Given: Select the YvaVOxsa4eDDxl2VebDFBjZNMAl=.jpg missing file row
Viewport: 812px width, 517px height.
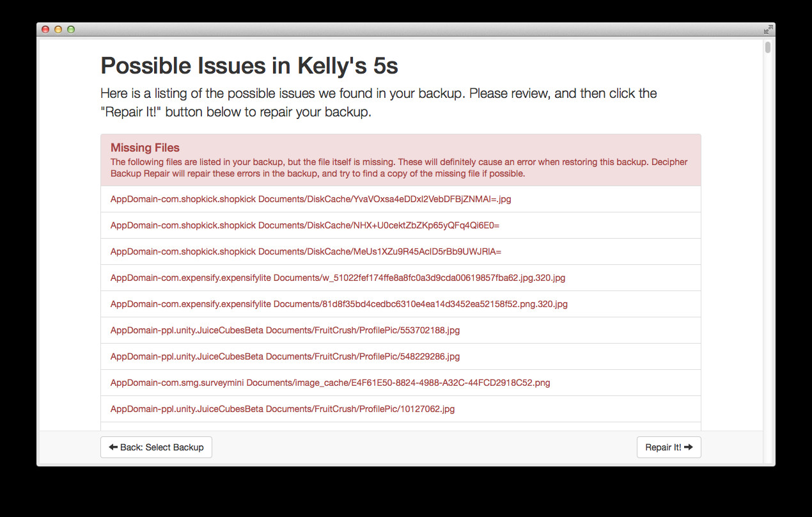Looking at the screenshot, I should pos(401,199).
